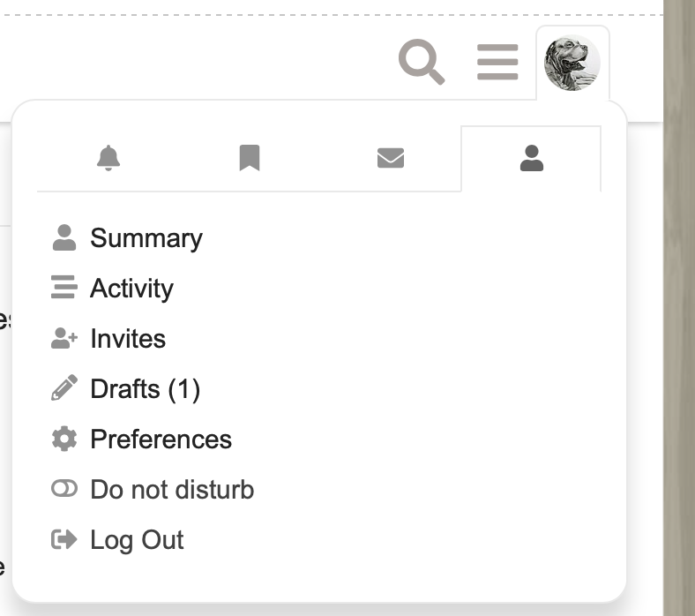Go to Invites
Screen dimensions: 695x616
[x=128, y=339]
